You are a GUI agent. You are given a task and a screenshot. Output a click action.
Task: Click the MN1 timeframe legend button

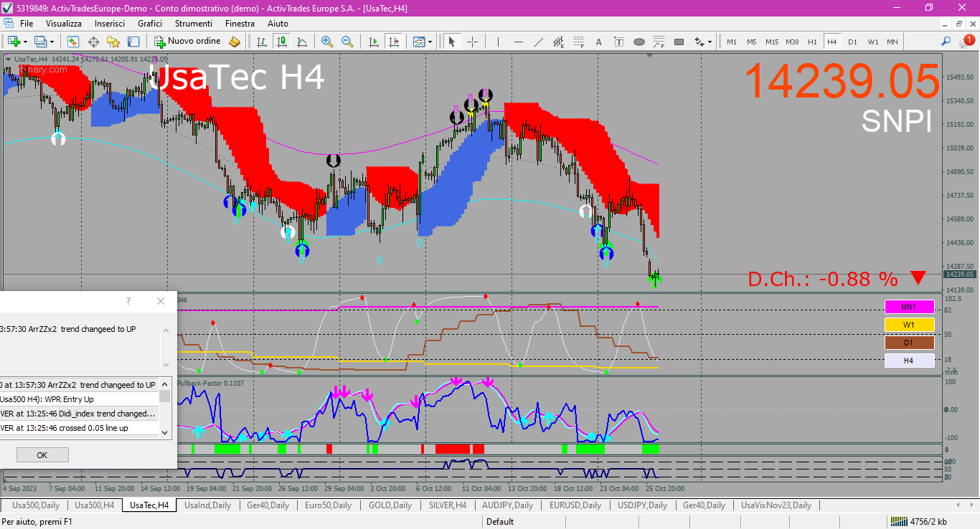tap(910, 307)
